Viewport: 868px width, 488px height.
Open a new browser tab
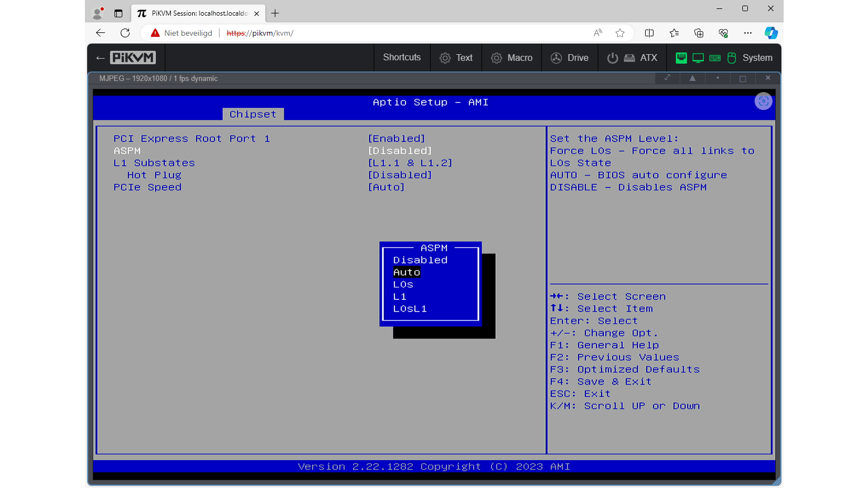[275, 13]
